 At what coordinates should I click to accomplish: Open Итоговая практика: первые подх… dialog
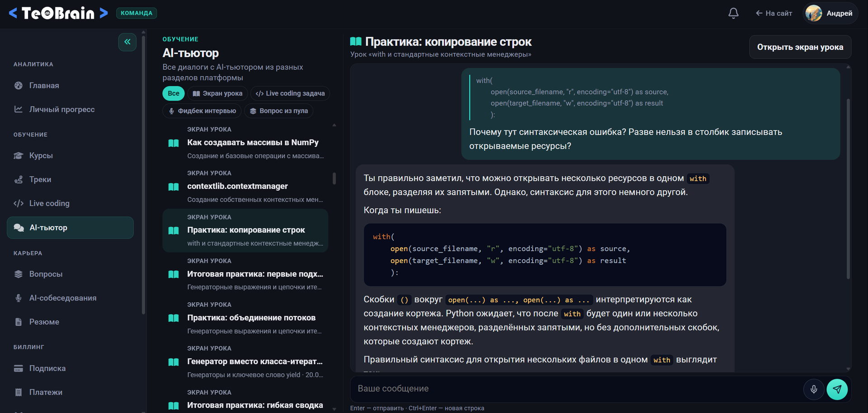[x=245, y=274]
